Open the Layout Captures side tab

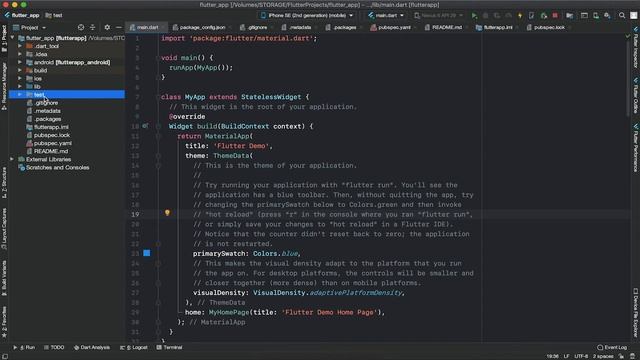click(x=4, y=229)
